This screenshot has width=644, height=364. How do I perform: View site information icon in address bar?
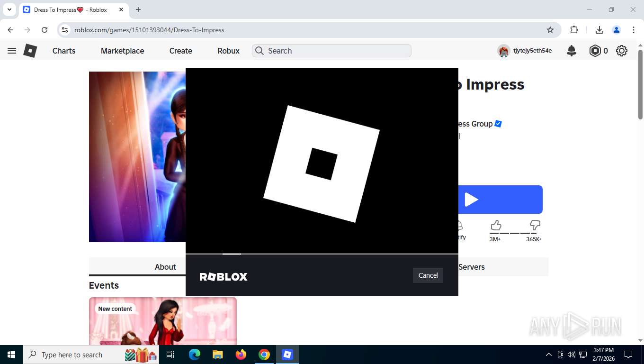(65, 30)
